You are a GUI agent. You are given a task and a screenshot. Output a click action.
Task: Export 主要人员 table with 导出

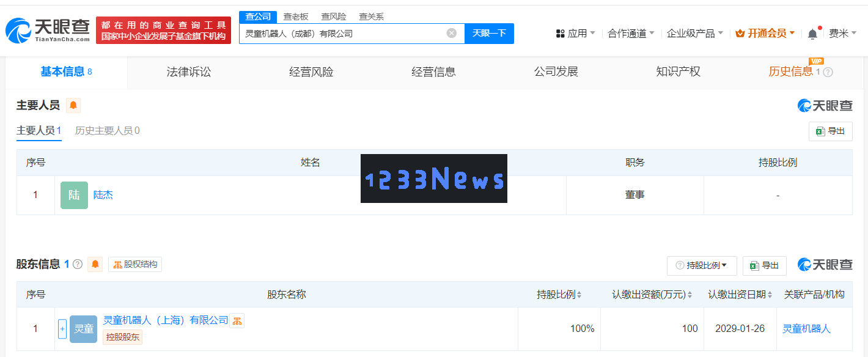[x=830, y=131]
